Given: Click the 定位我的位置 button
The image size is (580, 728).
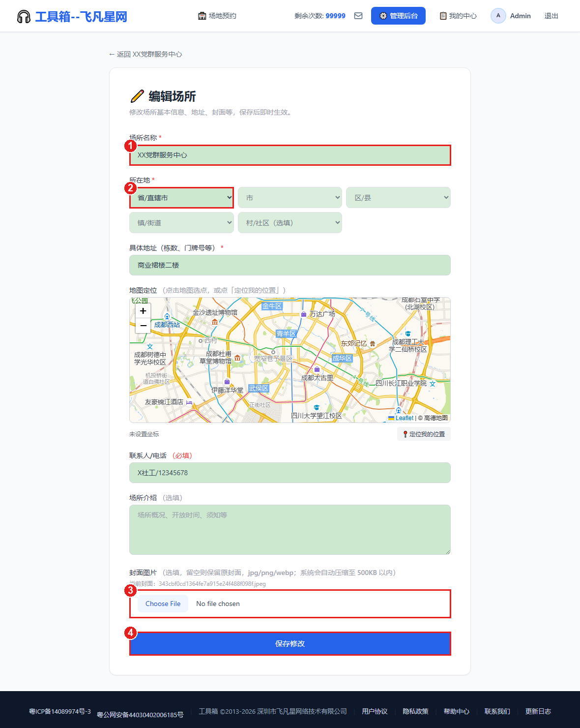Looking at the screenshot, I should pyautogui.click(x=424, y=434).
